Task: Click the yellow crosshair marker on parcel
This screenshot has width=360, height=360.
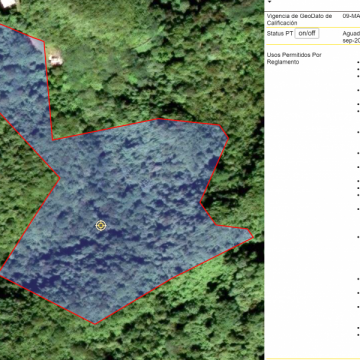Action: 101,226
